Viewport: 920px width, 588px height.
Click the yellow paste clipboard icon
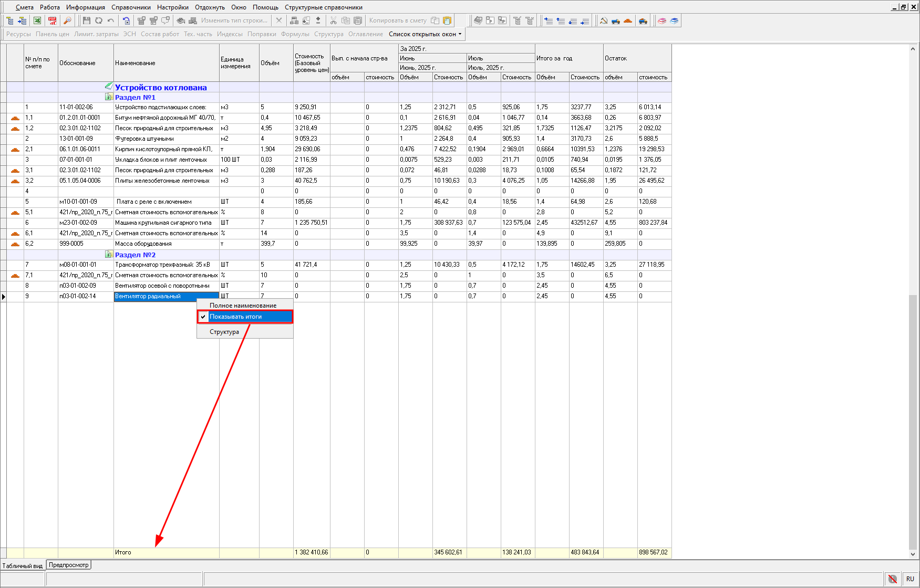tap(447, 20)
